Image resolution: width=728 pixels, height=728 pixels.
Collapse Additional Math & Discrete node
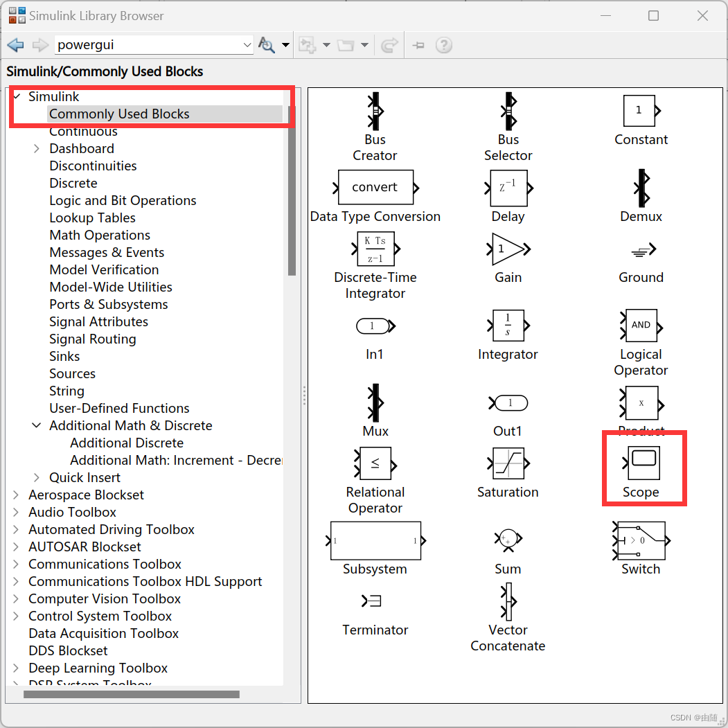tap(36, 425)
